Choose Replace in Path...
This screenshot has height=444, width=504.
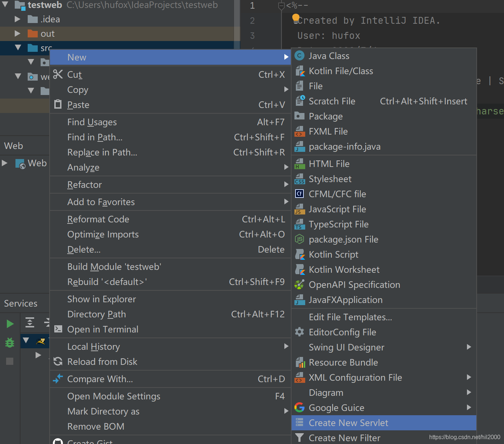(170, 152)
